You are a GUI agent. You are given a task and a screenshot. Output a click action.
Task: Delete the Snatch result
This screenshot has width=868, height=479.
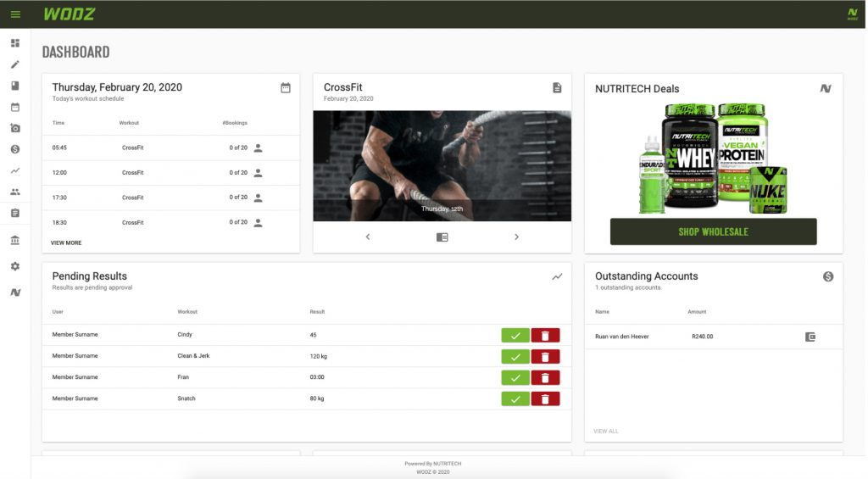545,398
